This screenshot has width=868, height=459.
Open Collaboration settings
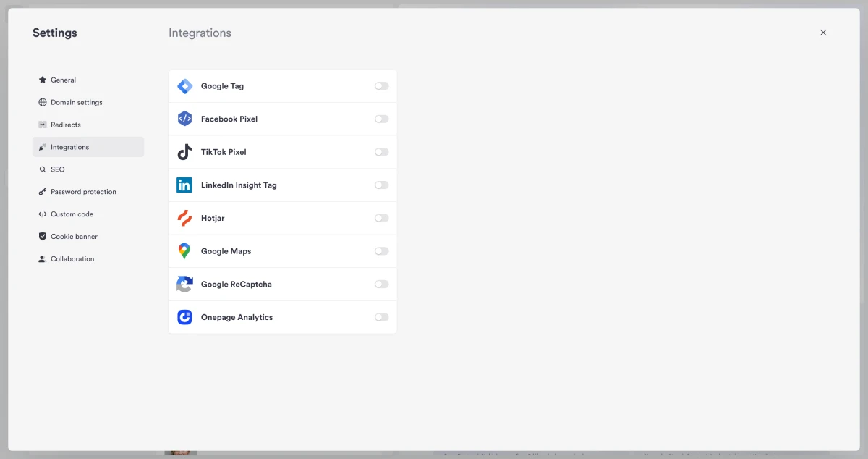pos(88,259)
